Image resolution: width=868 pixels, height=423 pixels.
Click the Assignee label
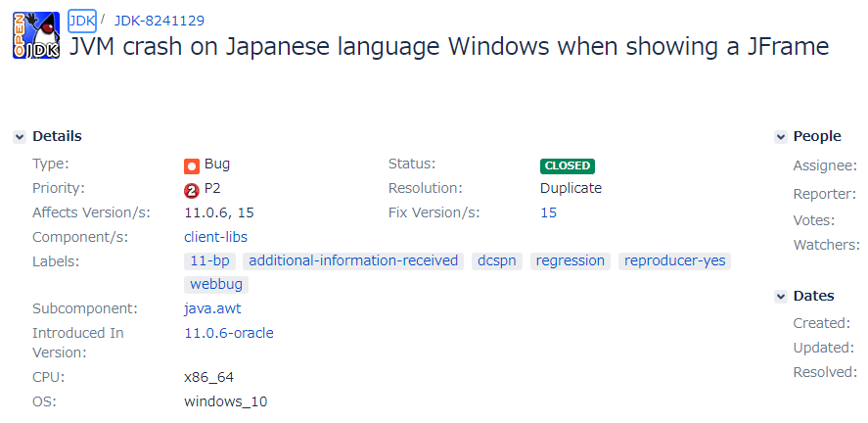pos(825,165)
